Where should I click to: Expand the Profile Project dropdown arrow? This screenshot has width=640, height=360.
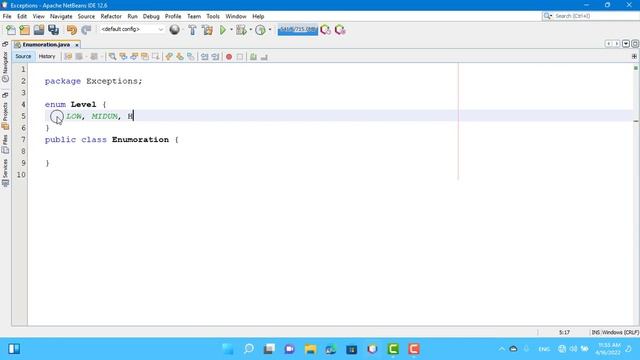point(270,30)
